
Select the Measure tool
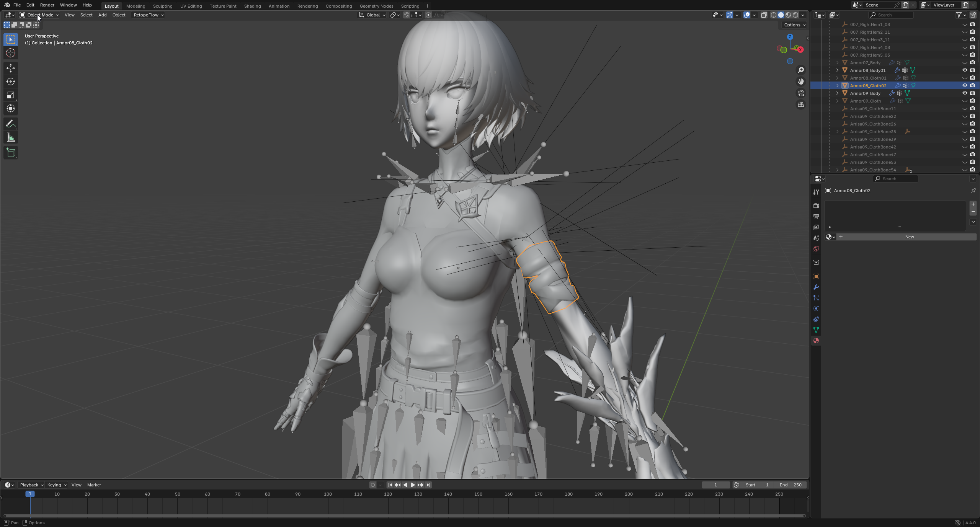point(11,137)
